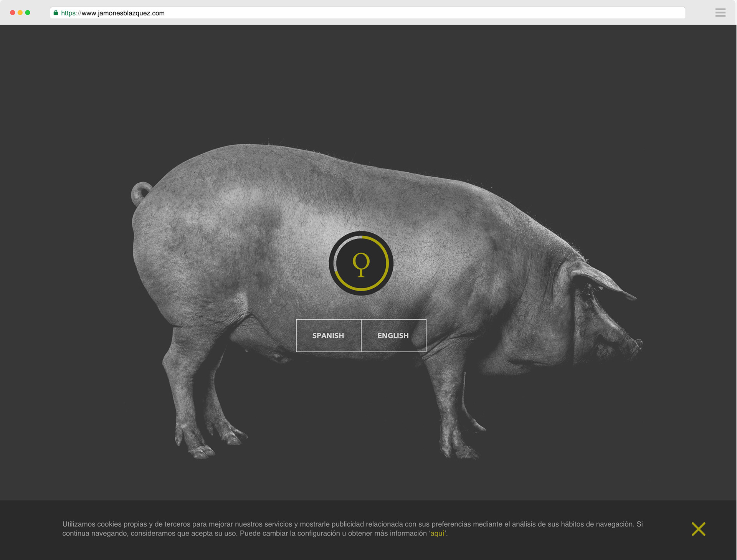
Task: Click the yellow window minimize dot
Action: pyautogui.click(x=20, y=13)
